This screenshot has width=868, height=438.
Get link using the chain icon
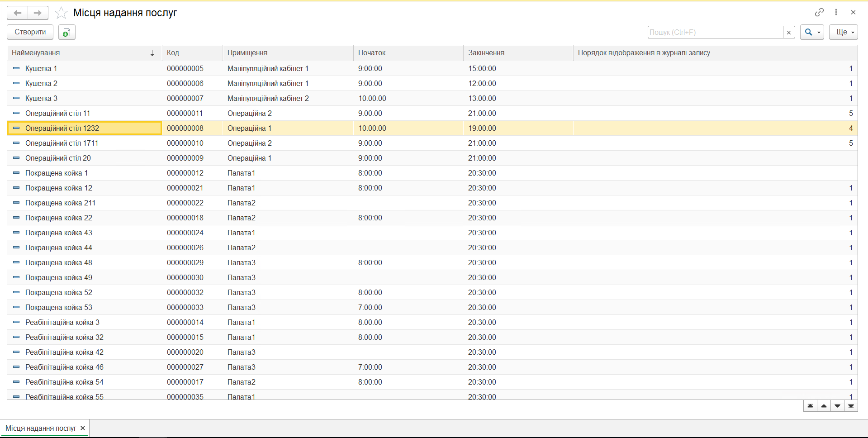819,12
